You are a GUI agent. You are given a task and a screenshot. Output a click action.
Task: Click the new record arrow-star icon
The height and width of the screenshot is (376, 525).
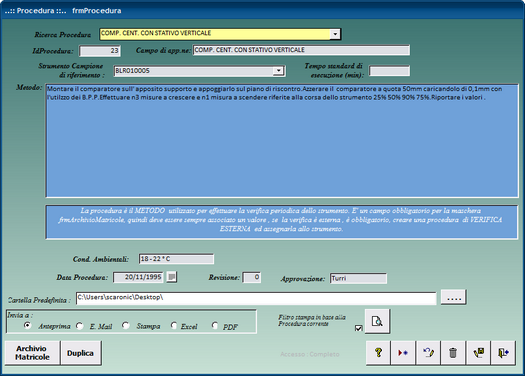click(403, 353)
